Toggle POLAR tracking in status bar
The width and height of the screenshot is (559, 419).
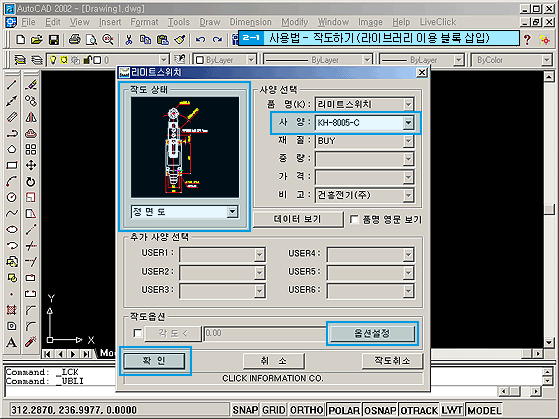click(344, 410)
